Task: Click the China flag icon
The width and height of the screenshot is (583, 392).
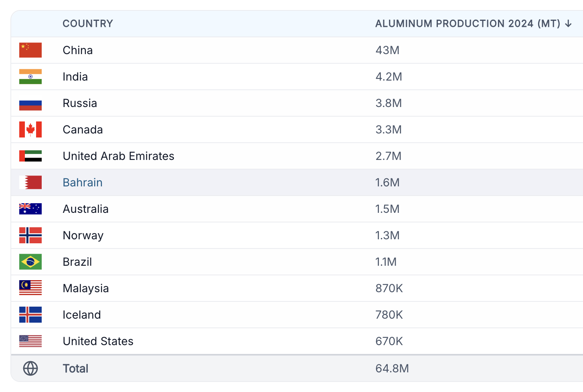Action: [30, 50]
